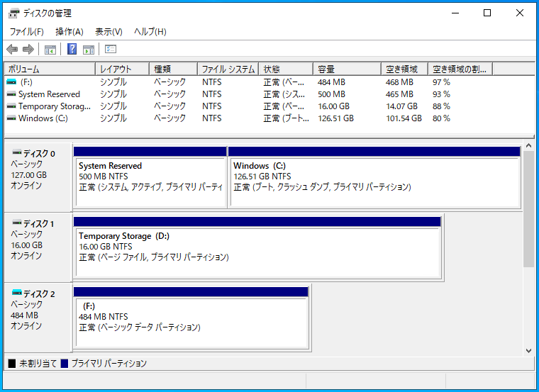Click the settings checklist toolbar icon
Viewport: 539px width, 392px height.
pyautogui.click(x=111, y=49)
